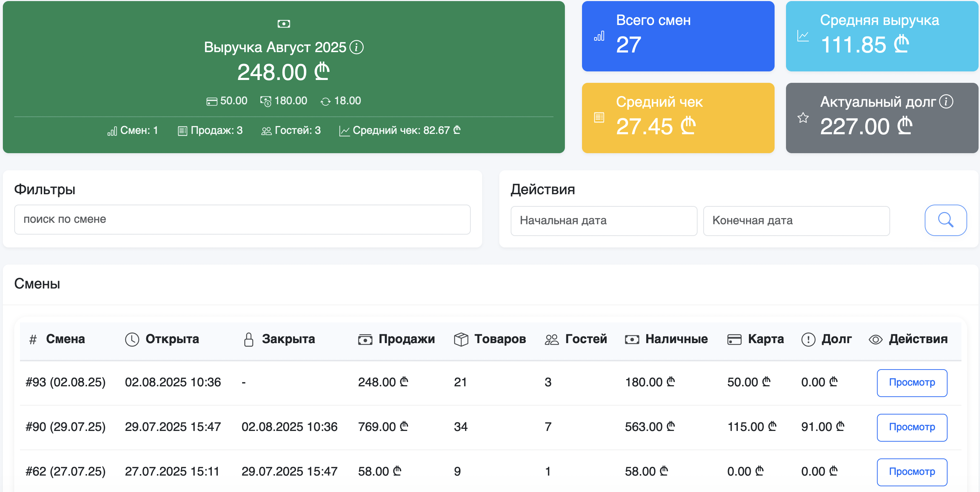Click the box icon in Товаров column header
980x492 pixels.
pos(461,339)
